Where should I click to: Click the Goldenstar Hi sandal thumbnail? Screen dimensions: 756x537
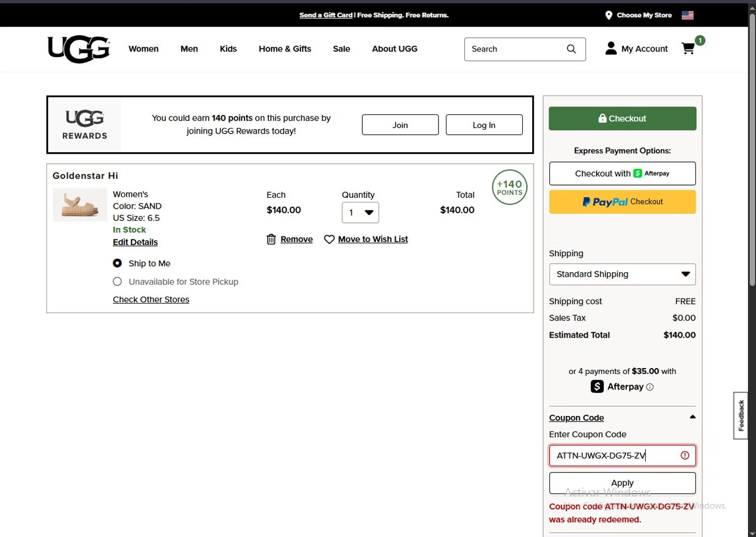click(x=80, y=205)
